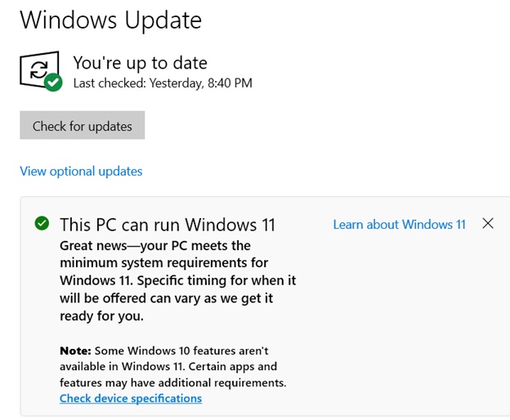Image resolution: width=510 pixels, height=420 pixels.
Task: Click green check beside This PC can run
Action: click(42, 223)
